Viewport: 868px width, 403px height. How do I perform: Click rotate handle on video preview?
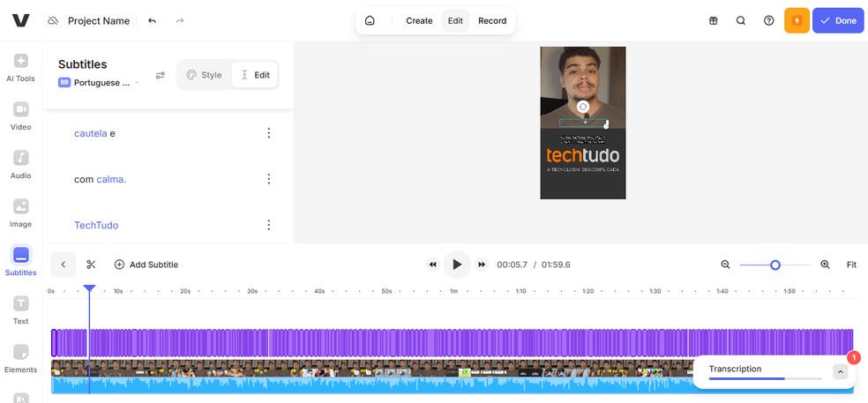tap(582, 107)
